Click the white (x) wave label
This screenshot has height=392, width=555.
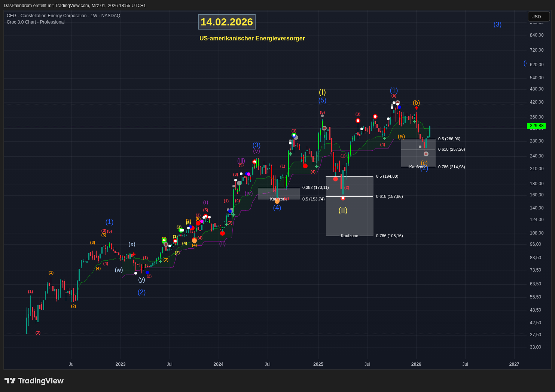point(132,244)
